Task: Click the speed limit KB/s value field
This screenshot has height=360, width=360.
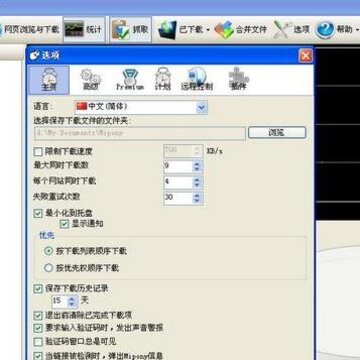Action: click(178, 151)
